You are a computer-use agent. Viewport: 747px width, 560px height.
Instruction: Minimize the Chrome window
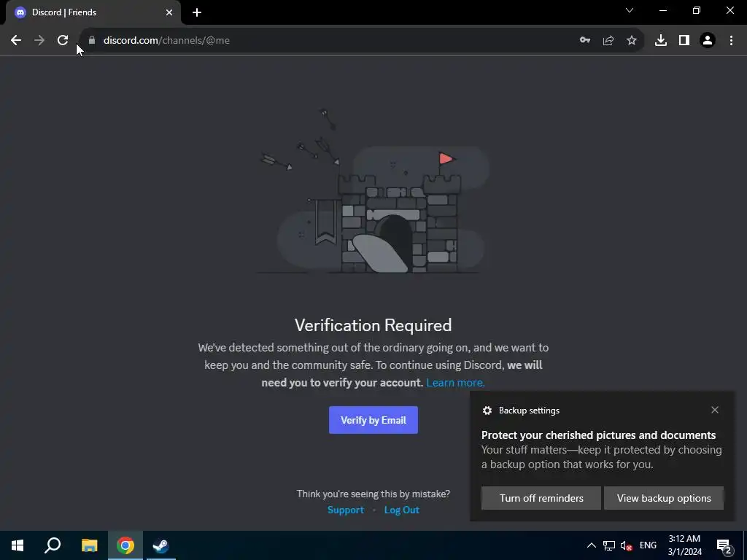(662, 10)
